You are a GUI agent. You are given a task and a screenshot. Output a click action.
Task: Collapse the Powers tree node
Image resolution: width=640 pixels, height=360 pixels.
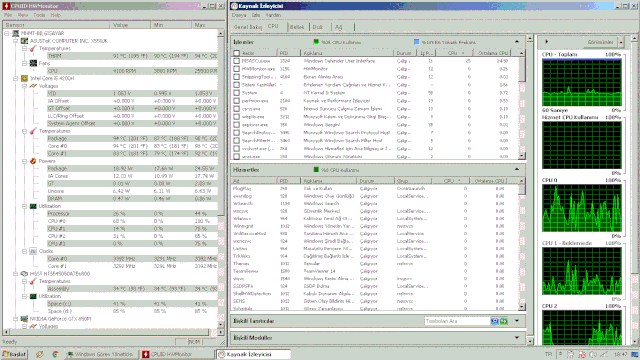[x=24, y=161]
